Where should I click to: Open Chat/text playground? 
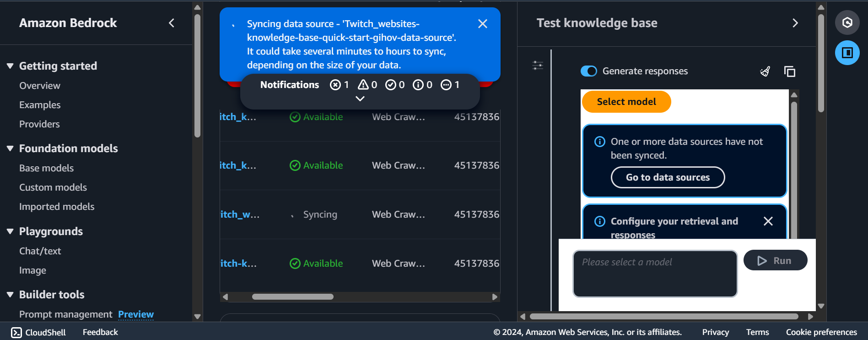[x=40, y=251]
